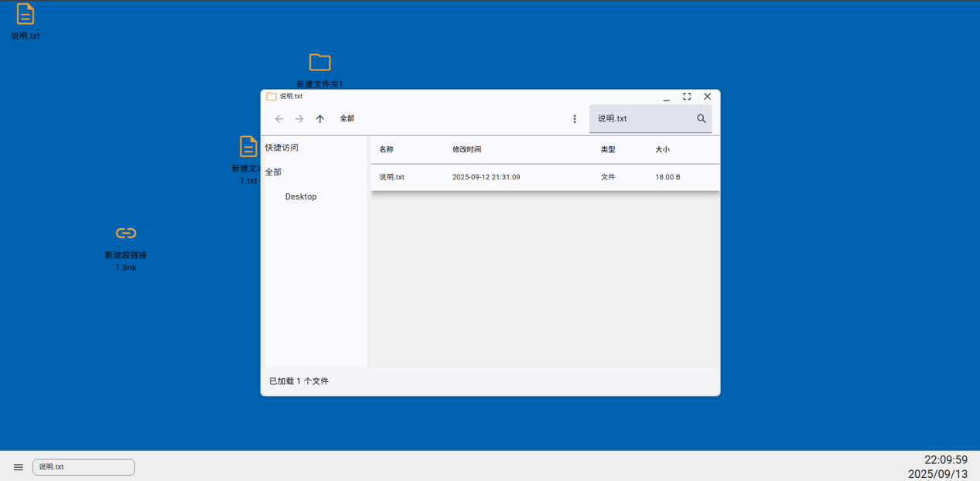Expand the 全部 item in the sidebar

point(273,172)
